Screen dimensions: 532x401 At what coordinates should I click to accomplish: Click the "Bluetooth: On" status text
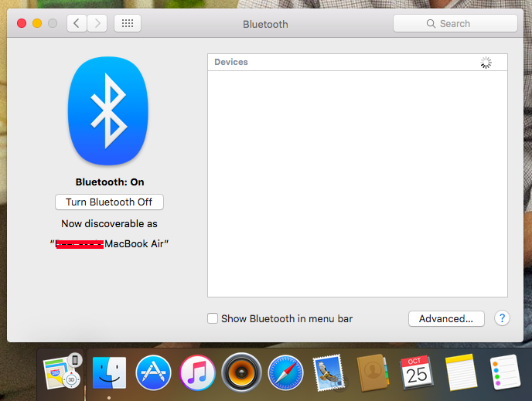click(x=110, y=182)
